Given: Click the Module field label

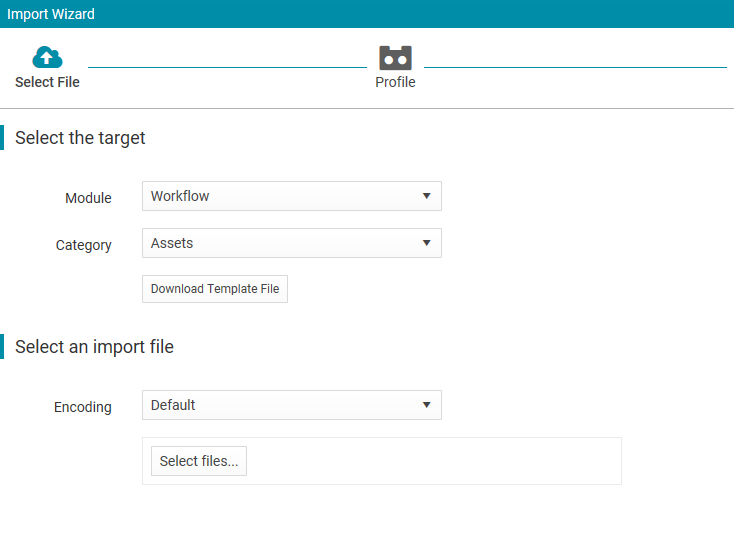Looking at the screenshot, I should coord(88,198).
